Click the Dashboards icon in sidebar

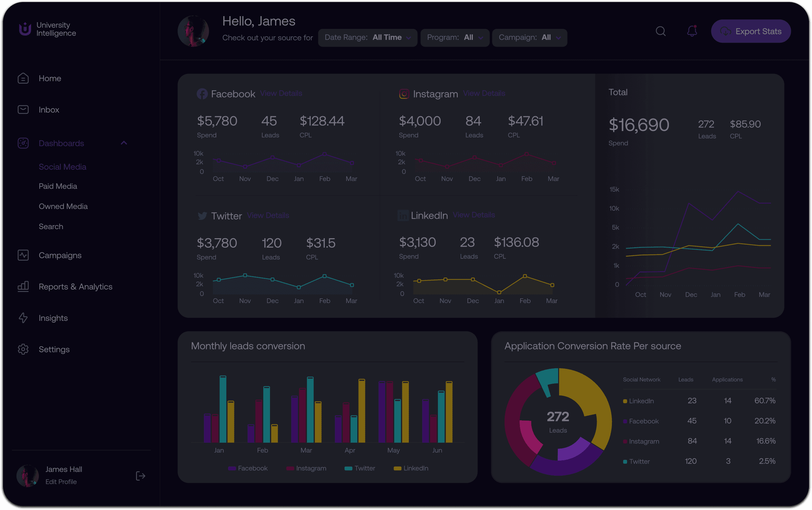pos(23,143)
